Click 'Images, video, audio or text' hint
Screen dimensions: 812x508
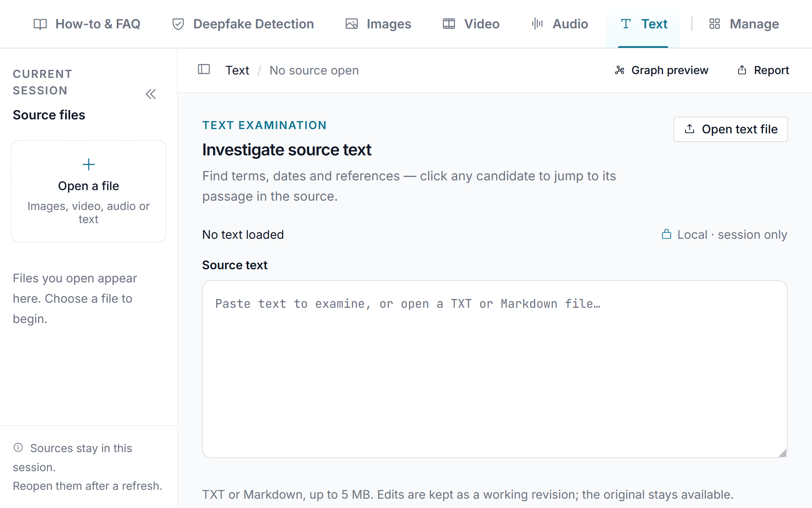click(x=88, y=213)
